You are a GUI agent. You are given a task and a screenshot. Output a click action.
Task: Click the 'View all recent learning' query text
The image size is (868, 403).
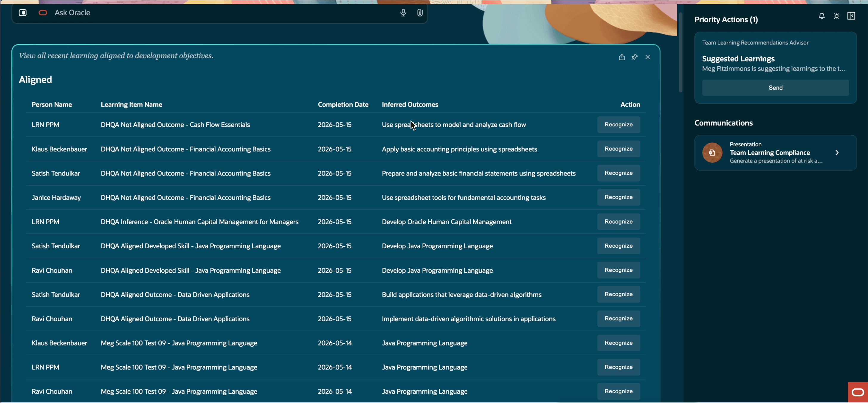[116, 56]
